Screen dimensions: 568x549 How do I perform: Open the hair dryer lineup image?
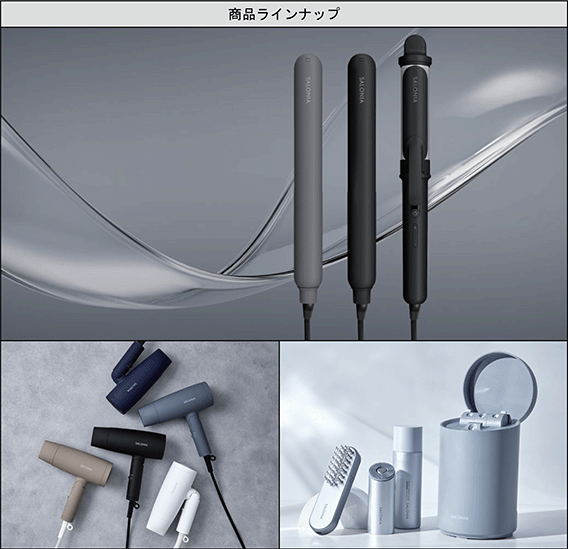[x=140, y=445]
